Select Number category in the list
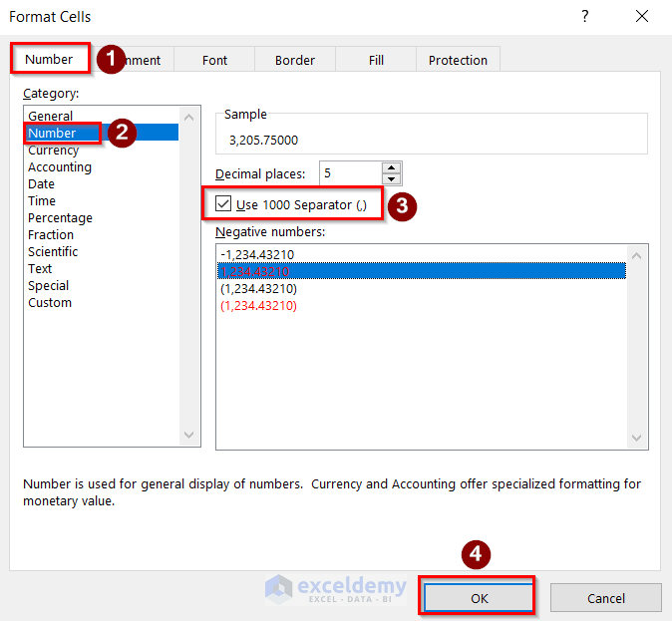The width and height of the screenshot is (672, 621). pyautogui.click(x=101, y=133)
